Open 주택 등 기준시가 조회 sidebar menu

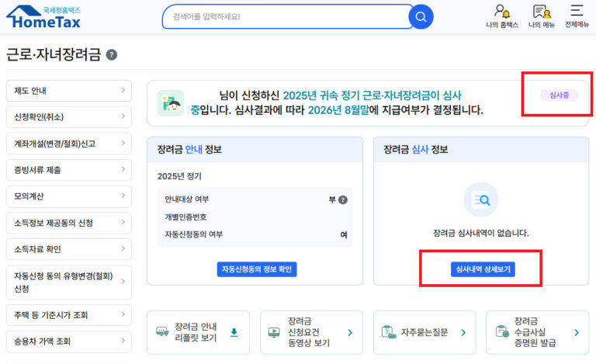[69, 315]
